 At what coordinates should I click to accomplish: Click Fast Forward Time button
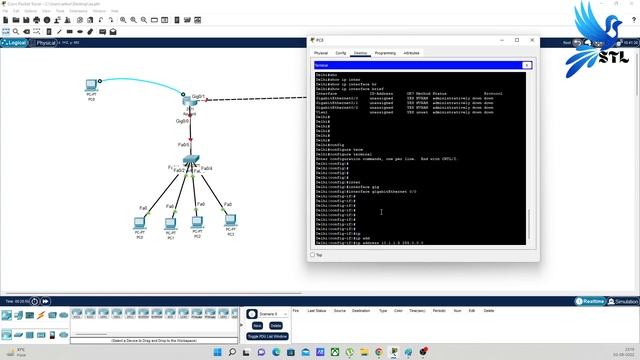pyautogui.click(x=45, y=301)
